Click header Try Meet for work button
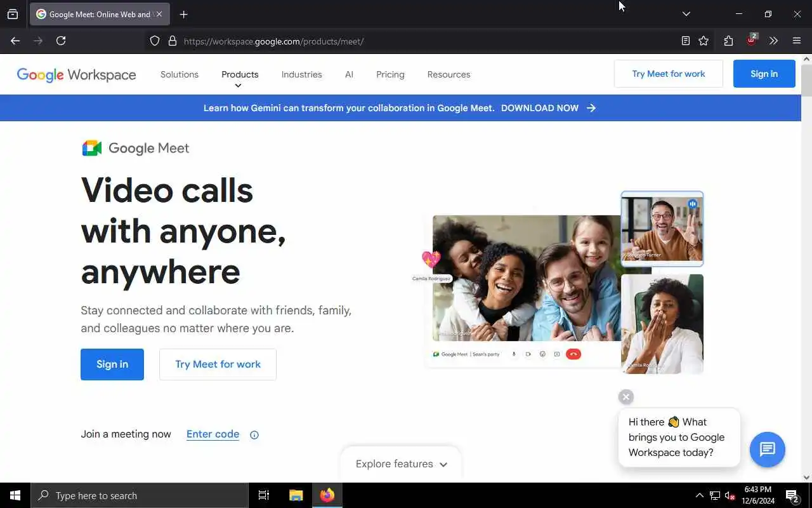This screenshot has width=812, height=508. pos(669,74)
